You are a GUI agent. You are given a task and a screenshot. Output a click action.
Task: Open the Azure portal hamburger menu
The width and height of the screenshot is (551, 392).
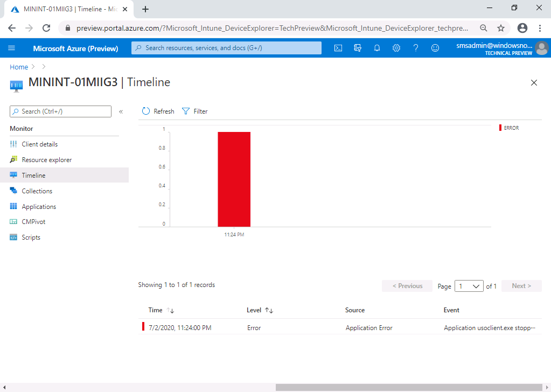12,48
